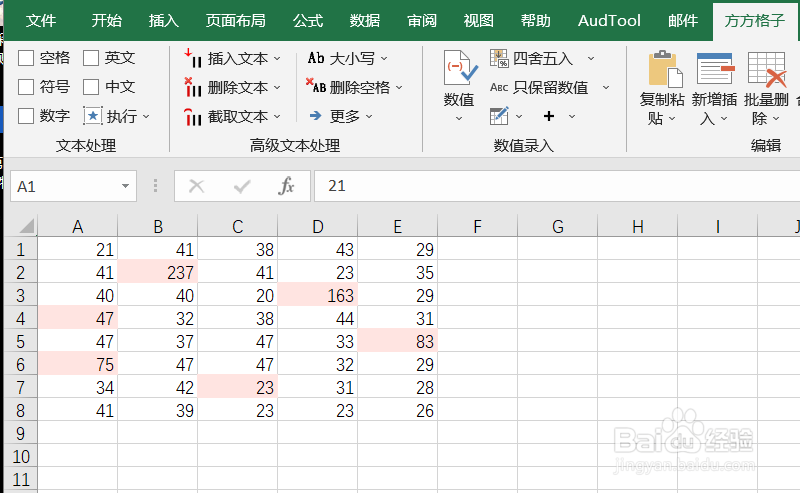
Task: Switch to the 视图 ribbon tab
Action: pyautogui.click(x=479, y=20)
